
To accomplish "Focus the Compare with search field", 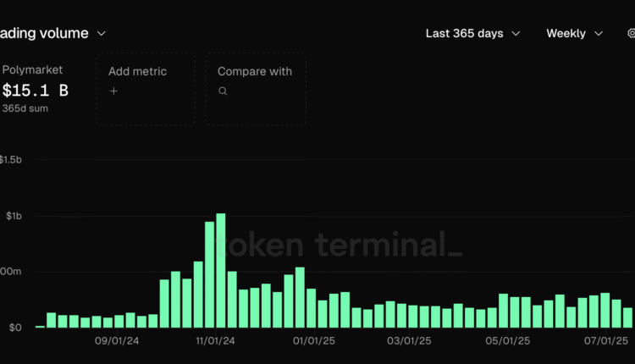I will click(x=255, y=90).
